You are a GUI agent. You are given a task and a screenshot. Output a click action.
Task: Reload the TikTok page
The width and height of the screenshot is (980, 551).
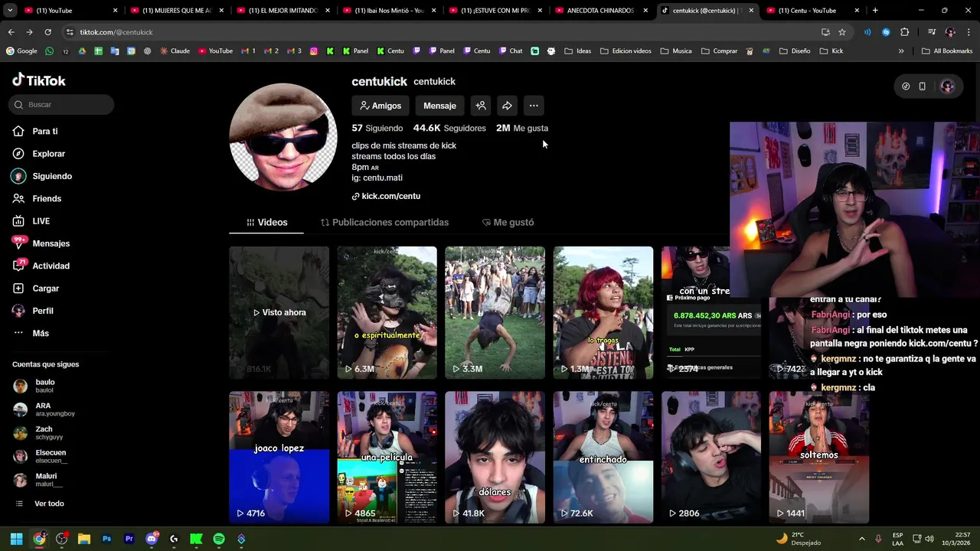click(x=47, y=32)
